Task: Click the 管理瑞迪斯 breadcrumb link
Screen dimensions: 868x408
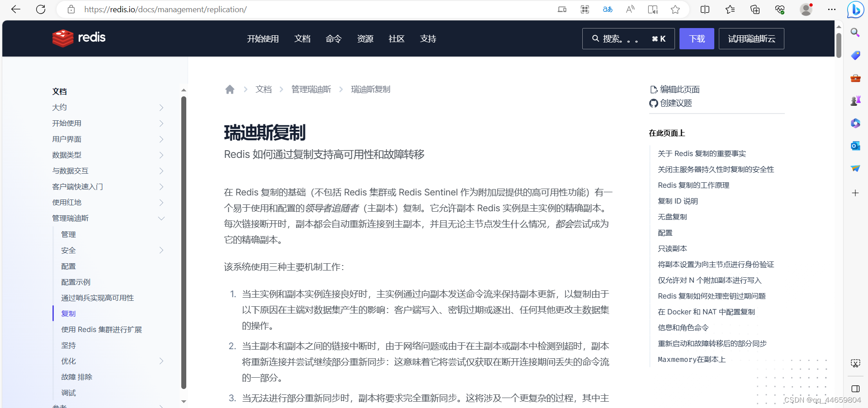Action: coord(311,90)
